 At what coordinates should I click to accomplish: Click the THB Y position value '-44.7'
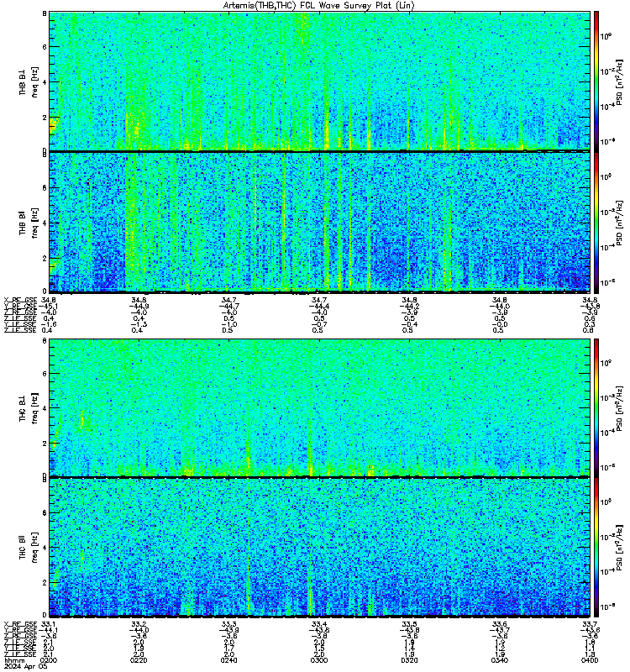click(x=228, y=307)
